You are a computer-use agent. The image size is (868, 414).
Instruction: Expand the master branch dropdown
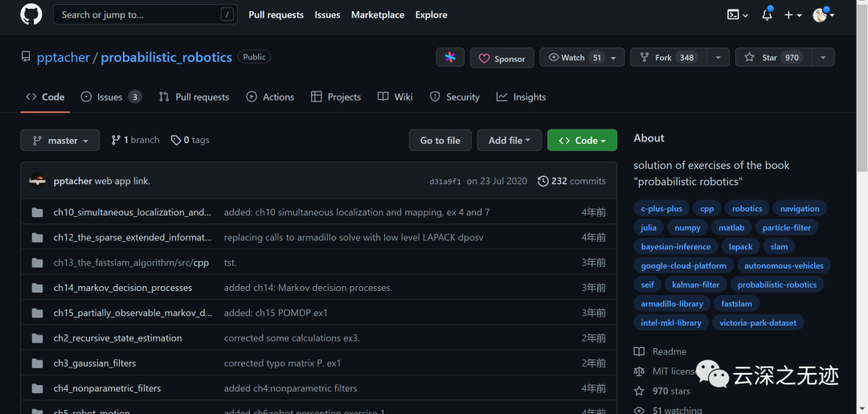tap(60, 140)
